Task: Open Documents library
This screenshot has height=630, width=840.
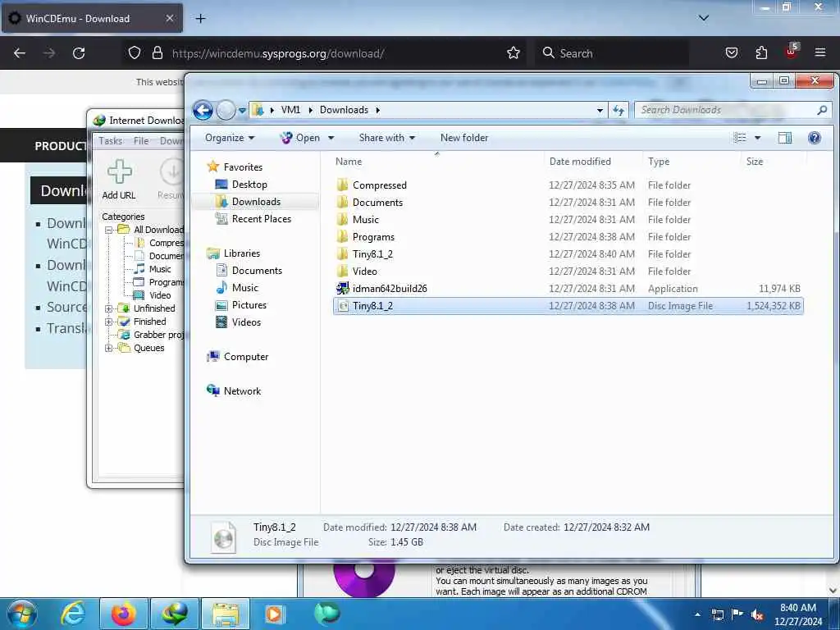Action: [x=257, y=271]
